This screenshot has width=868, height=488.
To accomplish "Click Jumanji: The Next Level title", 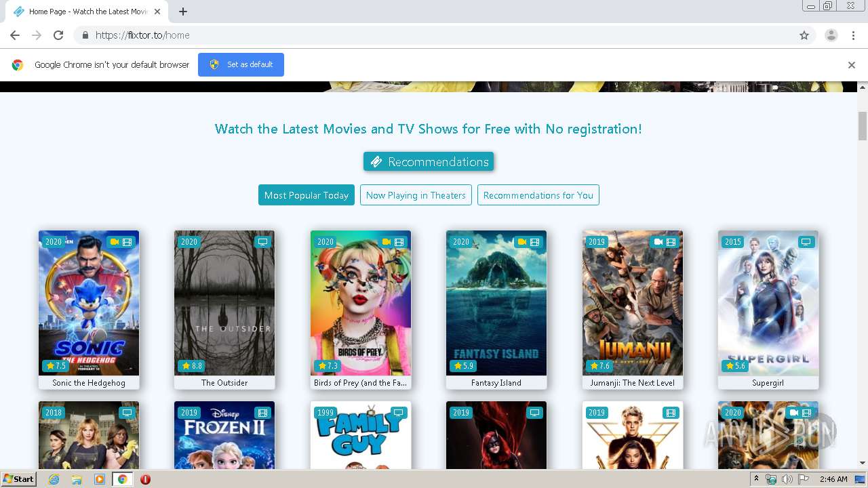I will [633, 383].
